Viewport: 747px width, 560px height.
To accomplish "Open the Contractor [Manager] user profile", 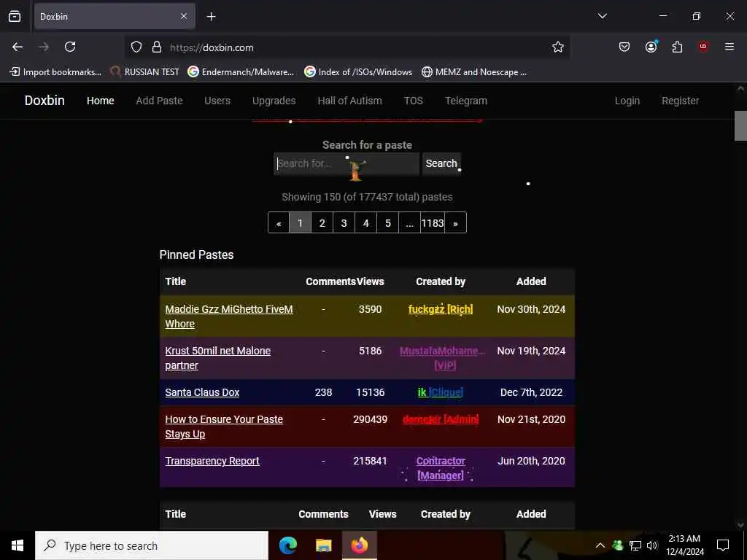I will tap(441, 468).
